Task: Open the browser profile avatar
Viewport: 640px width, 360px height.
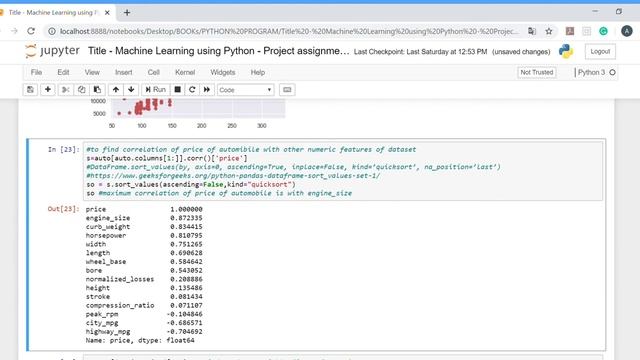Action: pyautogui.click(x=627, y=31)
